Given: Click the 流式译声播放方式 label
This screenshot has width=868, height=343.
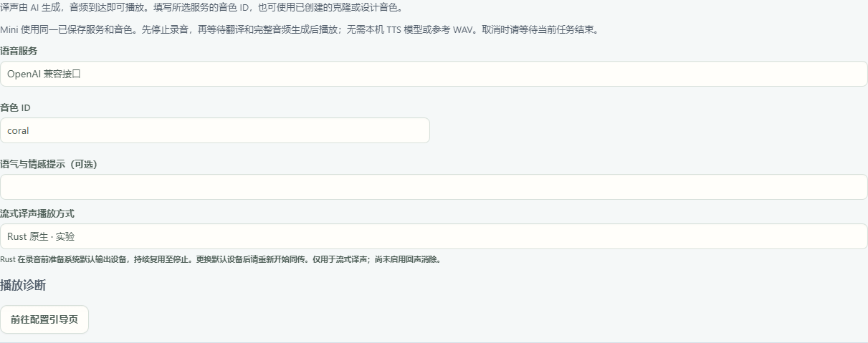Looking at the screenshot, I should [x=37, y=213].
